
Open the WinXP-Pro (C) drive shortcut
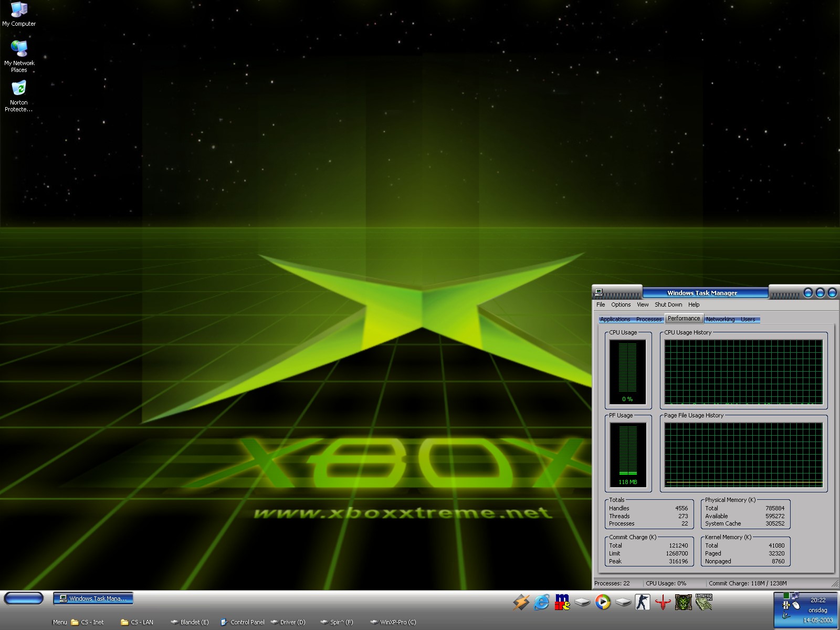(x=393, y=622)
